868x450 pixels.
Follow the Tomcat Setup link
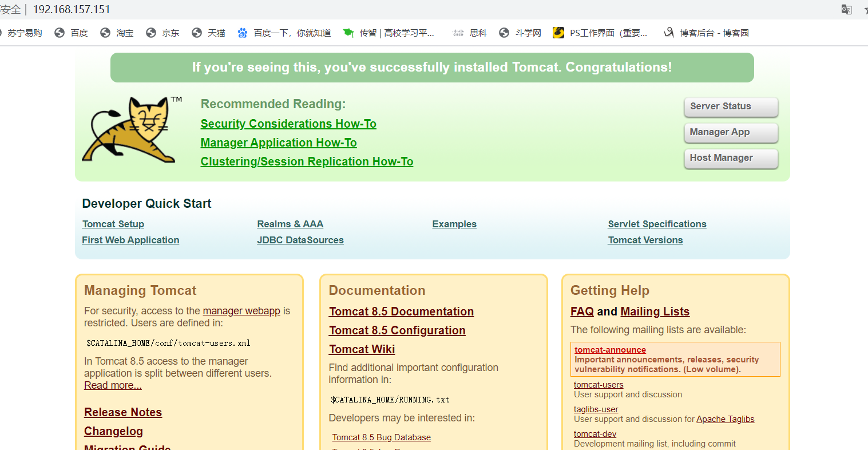click(x=113, y=224)
